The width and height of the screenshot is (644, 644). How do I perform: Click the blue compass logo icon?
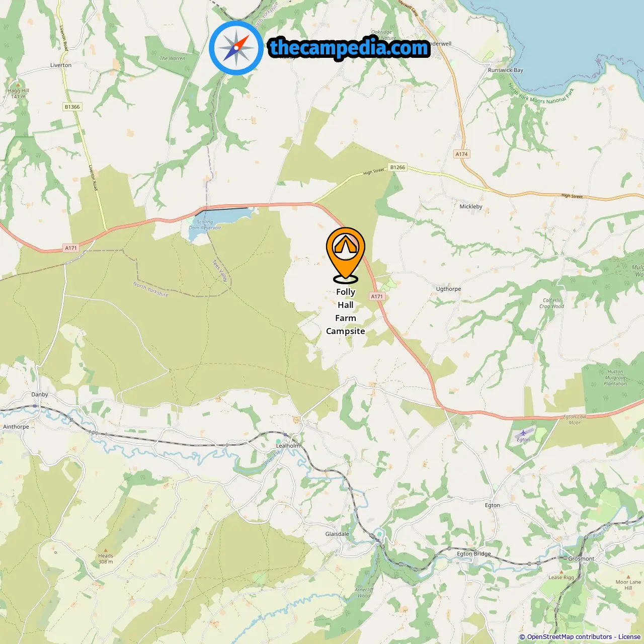(x=236, y=48)
